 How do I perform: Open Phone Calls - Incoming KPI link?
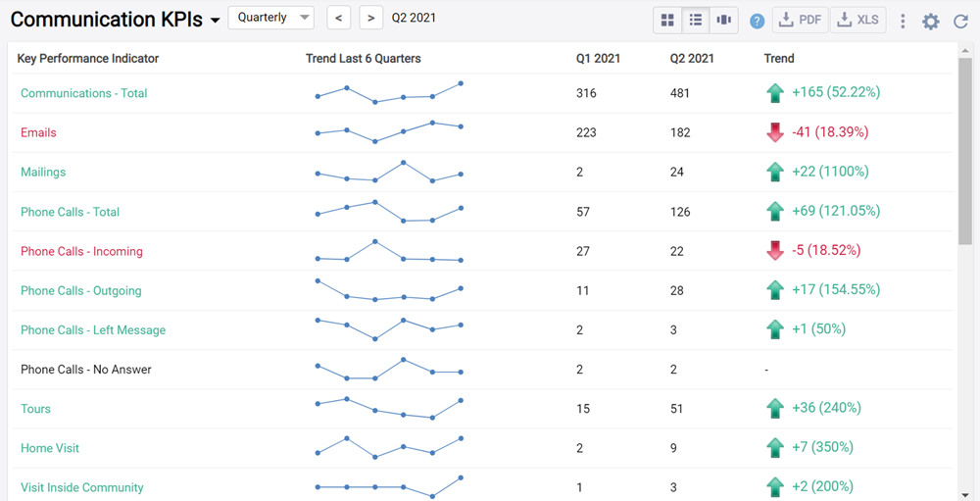(81, 251)
